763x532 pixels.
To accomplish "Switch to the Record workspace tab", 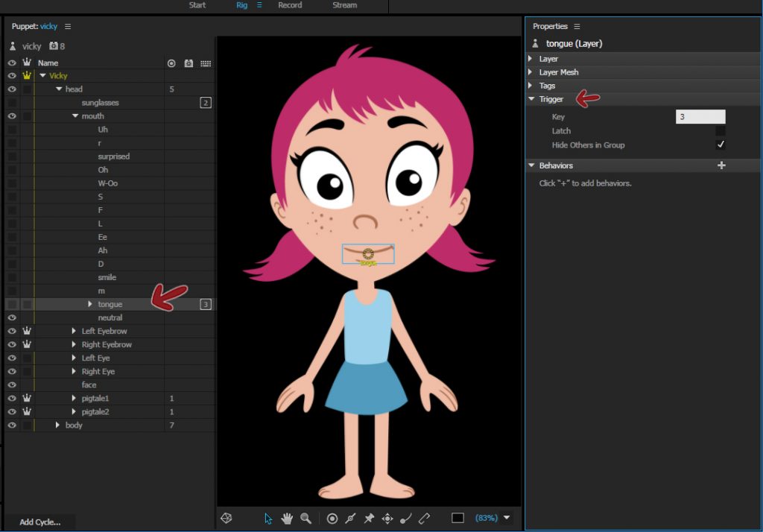I will click(290, 5).
